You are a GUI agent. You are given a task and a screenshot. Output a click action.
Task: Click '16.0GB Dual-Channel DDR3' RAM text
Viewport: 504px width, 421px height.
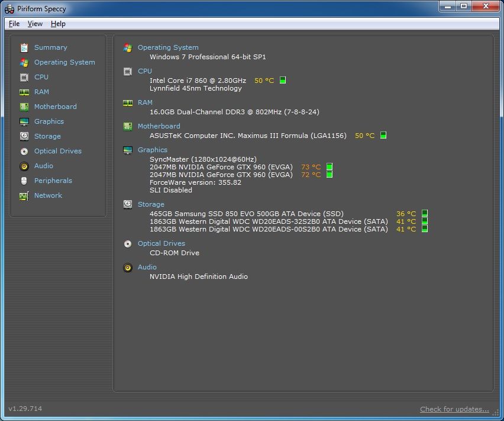click(235, 113)
